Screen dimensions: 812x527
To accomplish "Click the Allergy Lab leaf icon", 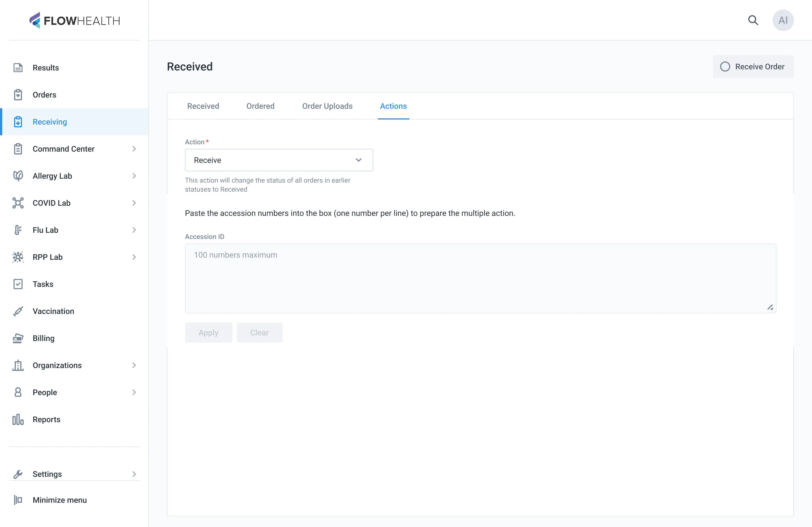I will click(18, 176).
